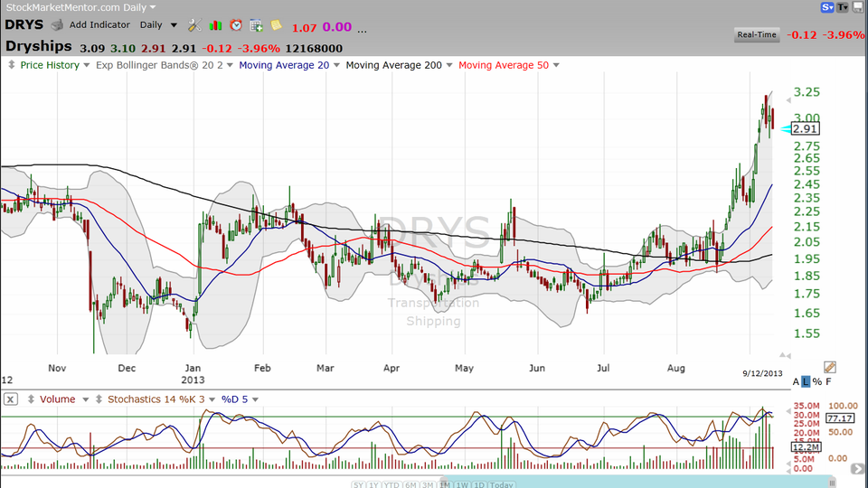Select the 1W time range tab

(x=462, y=484)
